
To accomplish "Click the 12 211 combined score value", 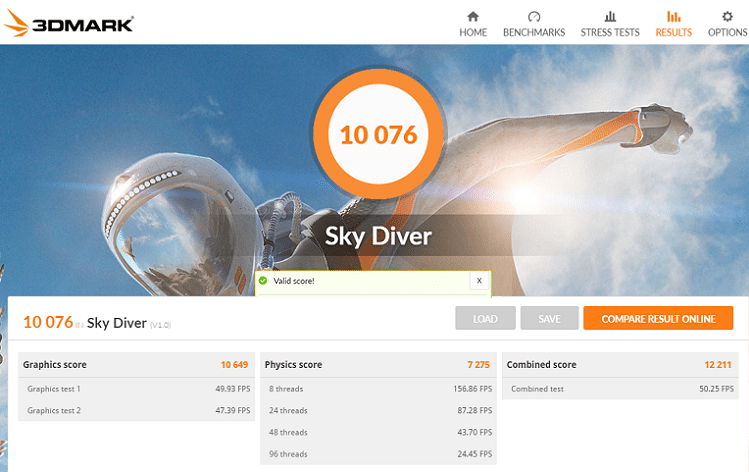I will (x=718, y=365).
